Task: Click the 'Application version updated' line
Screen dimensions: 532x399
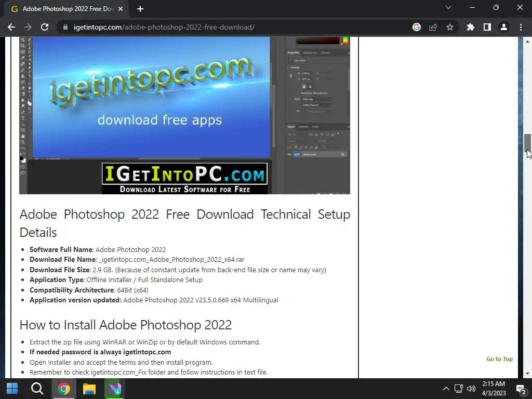Action: (x=154, y=300)
